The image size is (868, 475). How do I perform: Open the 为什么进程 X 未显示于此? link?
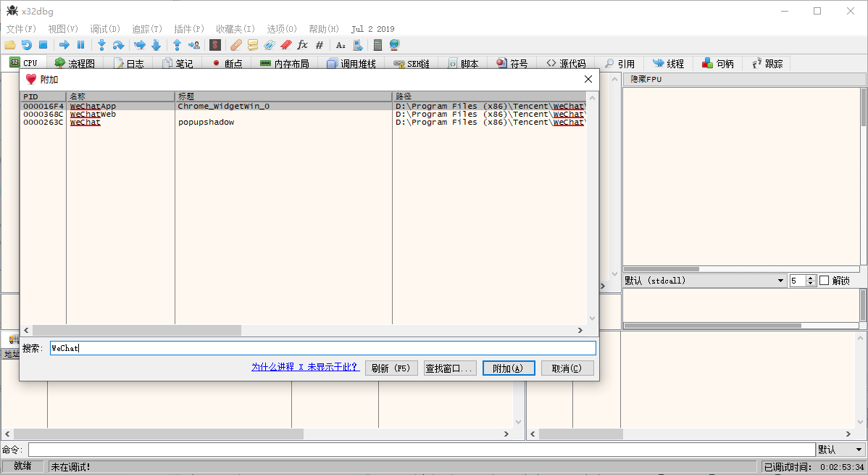305,368
